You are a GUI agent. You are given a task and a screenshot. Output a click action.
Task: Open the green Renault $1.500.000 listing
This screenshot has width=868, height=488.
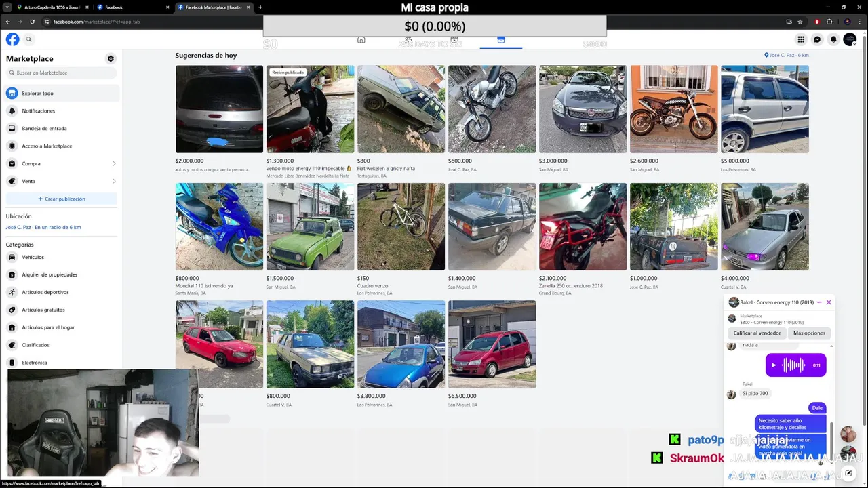(x=310, y=226)
